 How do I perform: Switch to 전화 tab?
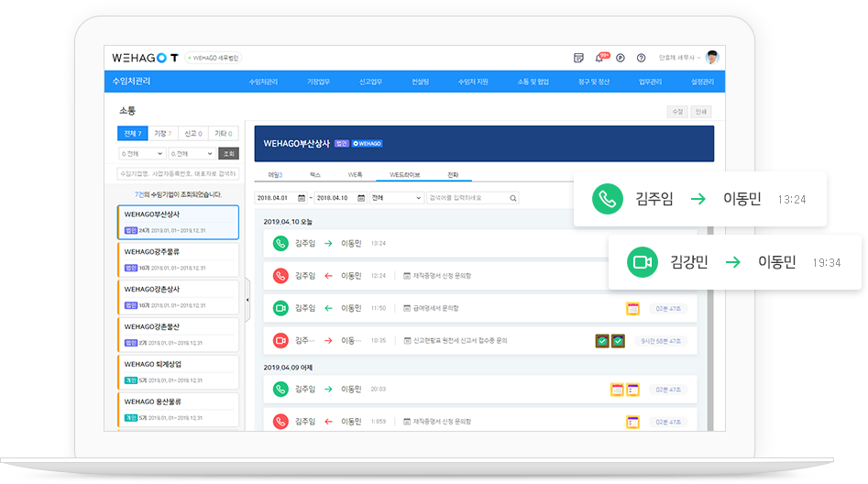(453, 174)
